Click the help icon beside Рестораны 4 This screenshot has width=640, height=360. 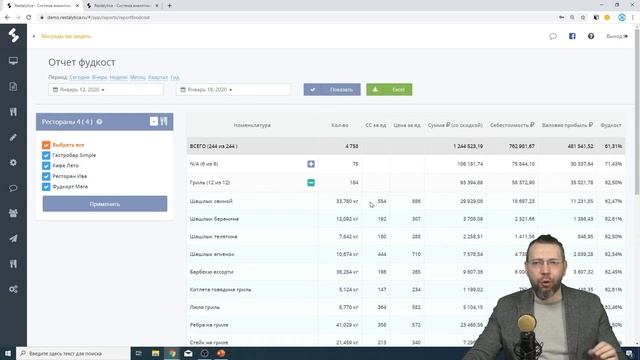99,122
